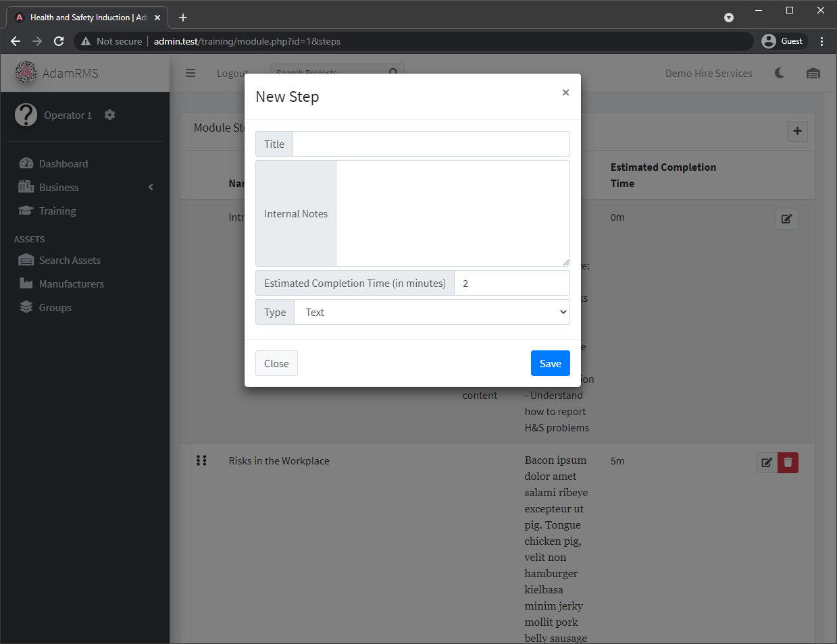Screen dimensions: 837x644
Task: Click Logout in the top navigation
Action: tap(232, 73)
